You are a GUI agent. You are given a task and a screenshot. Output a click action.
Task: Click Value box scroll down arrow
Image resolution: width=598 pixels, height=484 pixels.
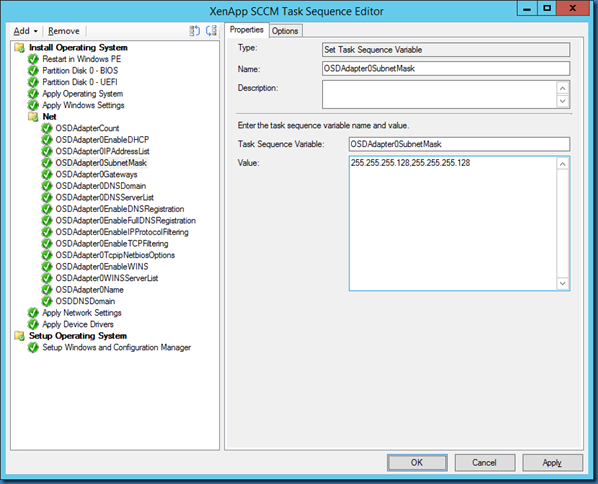point(563,284)
